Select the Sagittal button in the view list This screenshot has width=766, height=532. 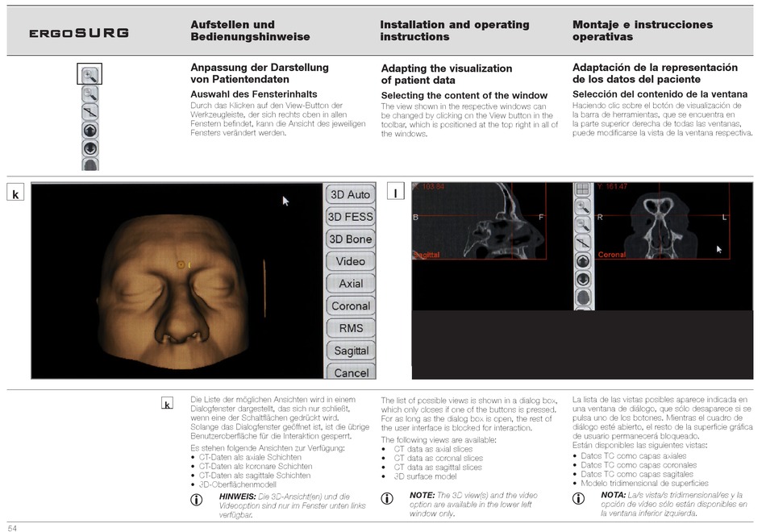(x=350, y=351)
